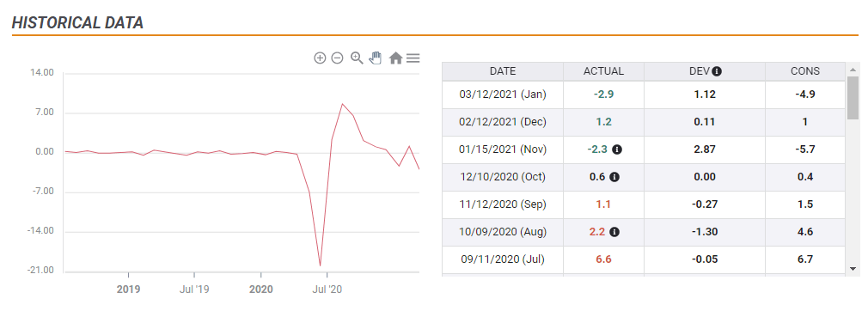The width and height of the screenshot is (868, 317).
Task: Select the 03/12/2021 (Jan) date row
Action: point(644,94)
